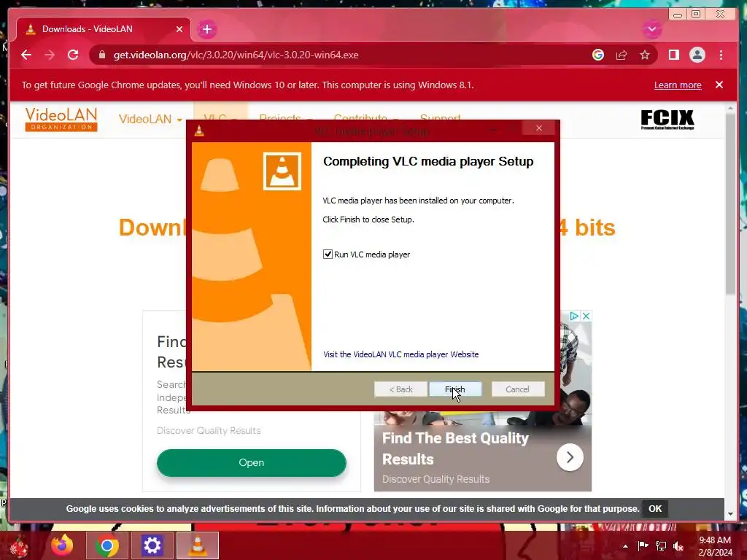Uncheck Run VLC media player checkbox
This screenshot has width=747, height=560.
coord(328,254)
